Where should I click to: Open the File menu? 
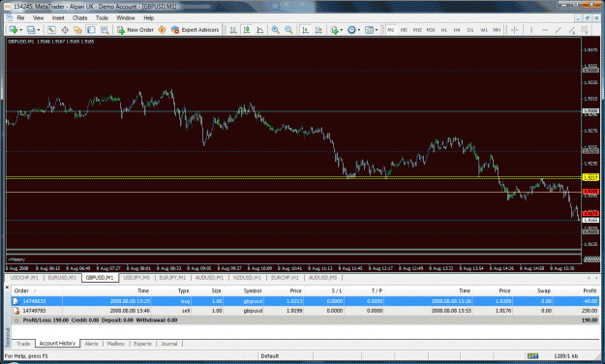20,17
